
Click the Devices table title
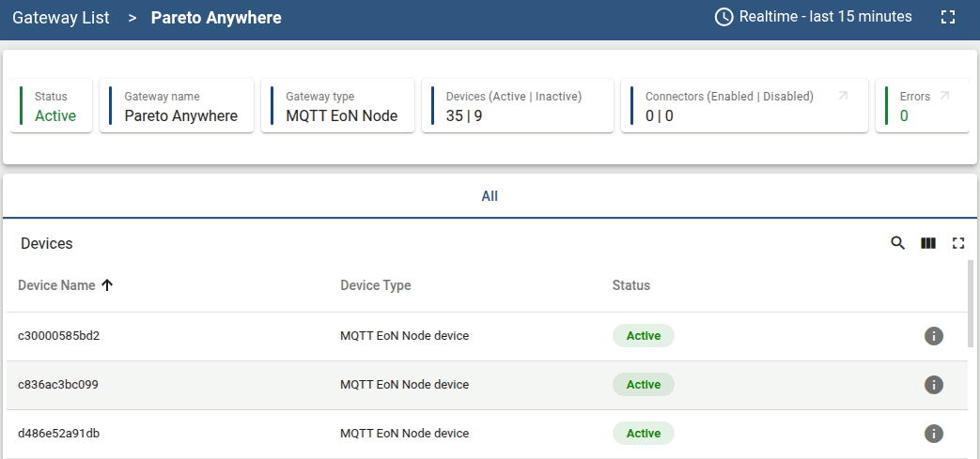point(47,243)
